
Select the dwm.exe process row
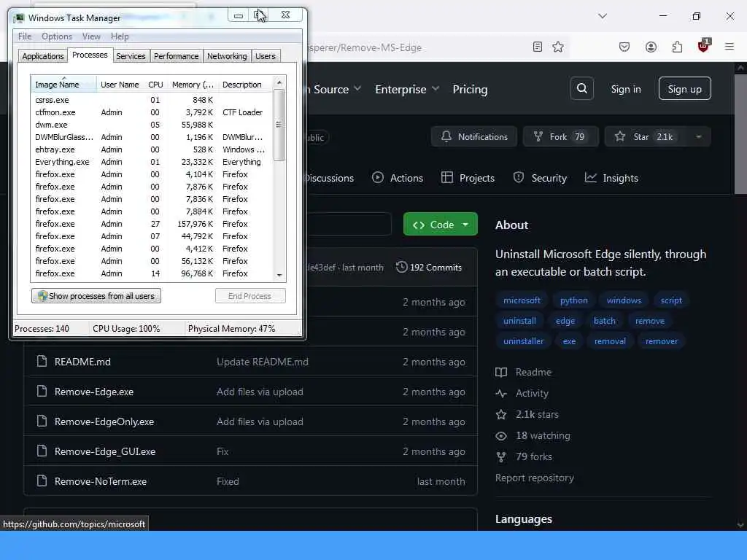pos(151,125)
